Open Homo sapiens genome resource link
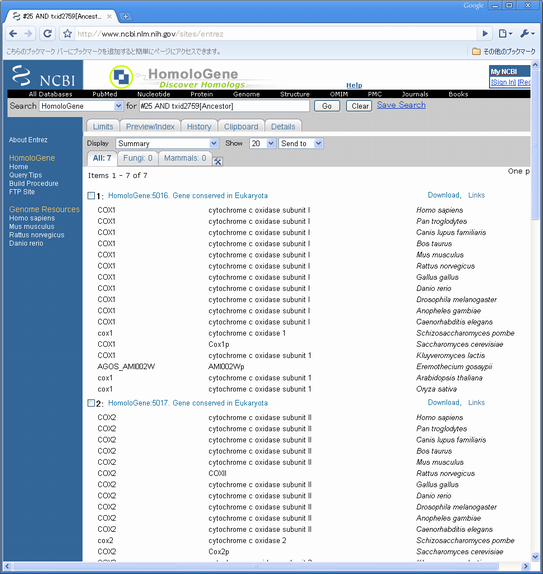Screen dimensions: 543x574 [32, 218]
